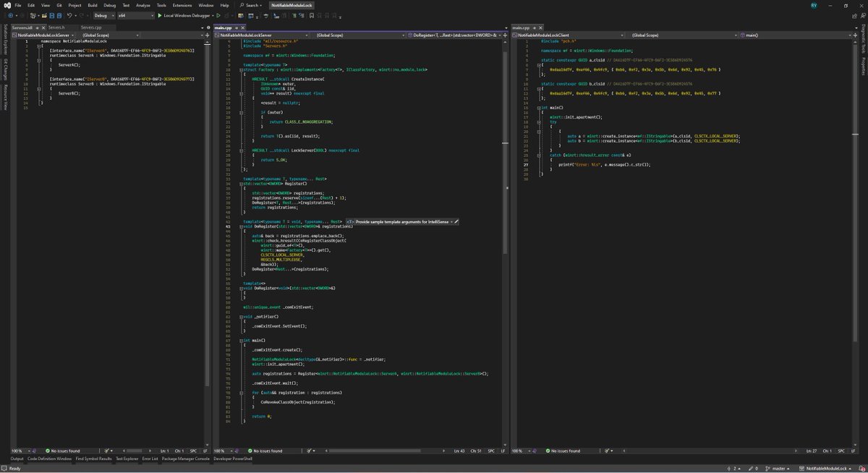The width and height of the screenshot is (868, 473).
Task: Pin the right main.cpp tab
Action: [x=535, y=27]
